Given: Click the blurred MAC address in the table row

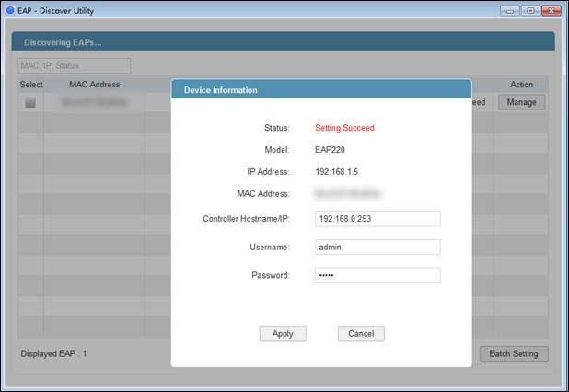Looking at the screenshot, I should pos(94,102).
